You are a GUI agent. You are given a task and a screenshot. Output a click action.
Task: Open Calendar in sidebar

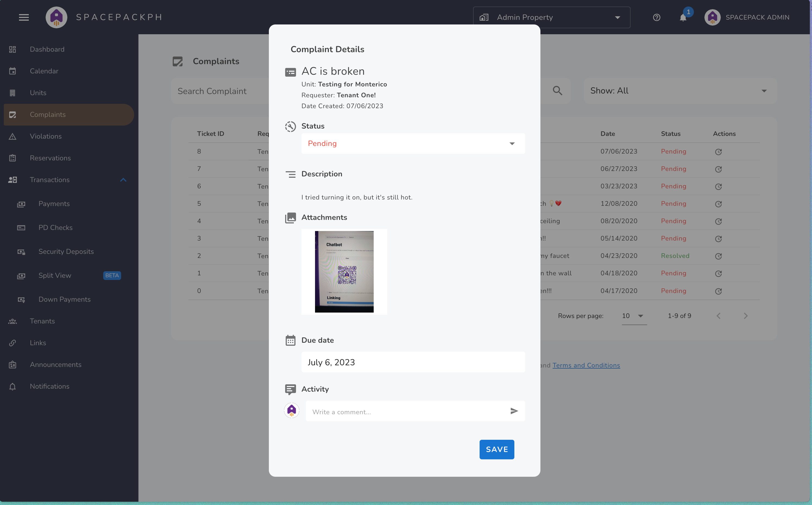pos(69,71)
